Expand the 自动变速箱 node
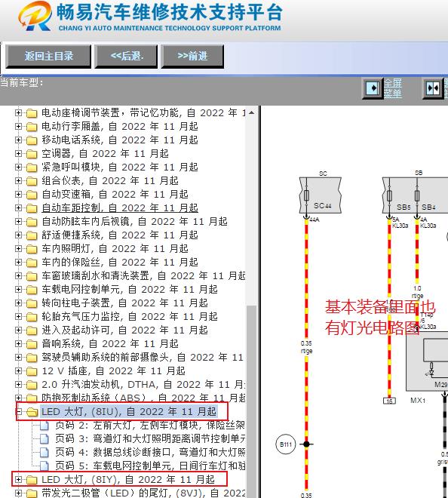Viewport: 448px width, 498px height. pyautogui.click(x=18, y=195)
